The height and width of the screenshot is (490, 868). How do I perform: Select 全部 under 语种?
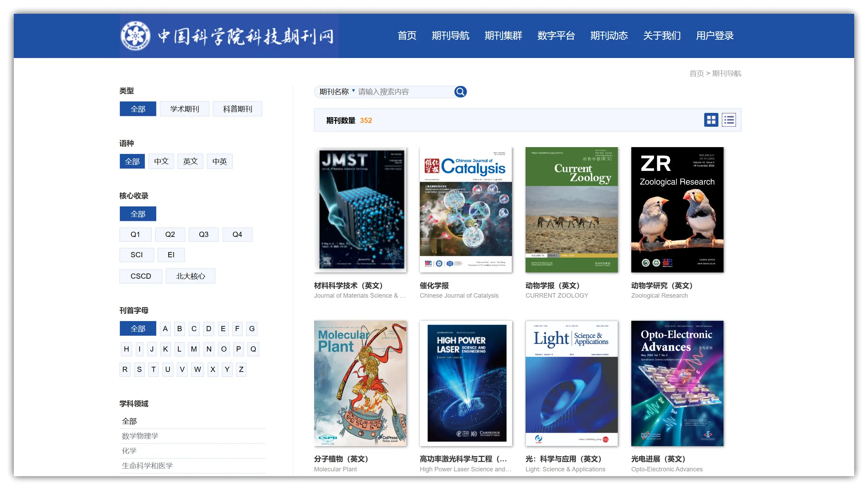point(132,161)
